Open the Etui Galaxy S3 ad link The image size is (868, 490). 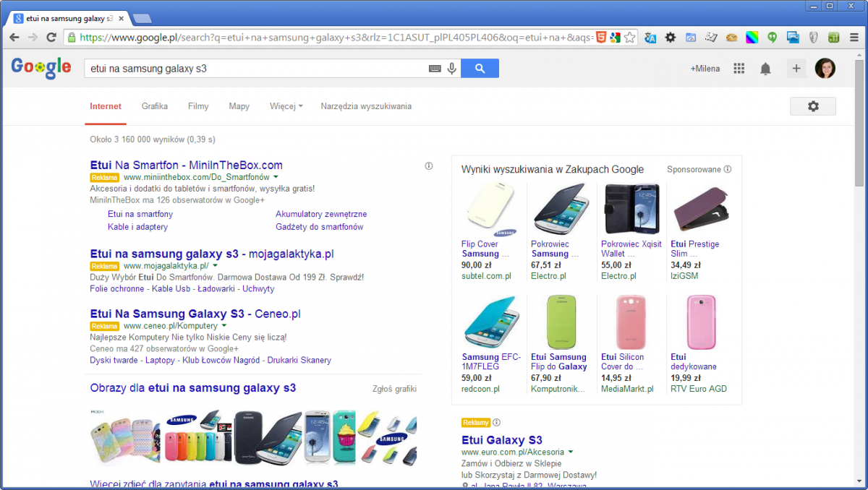coord(502,440)
